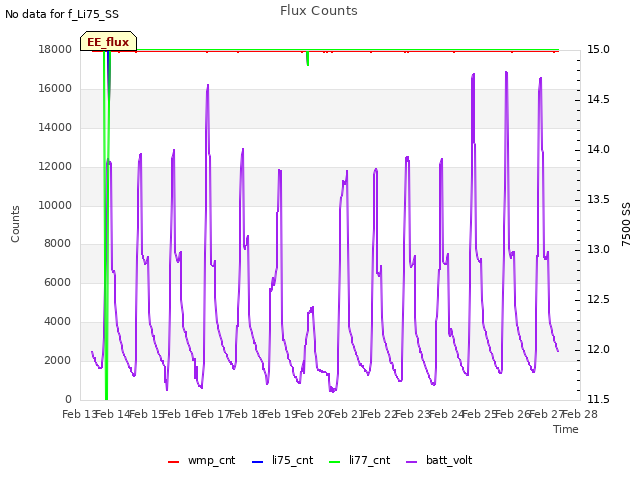640x480 pixels.
Task: Click the 0 y-axis tick label
Action: [68, 399]
